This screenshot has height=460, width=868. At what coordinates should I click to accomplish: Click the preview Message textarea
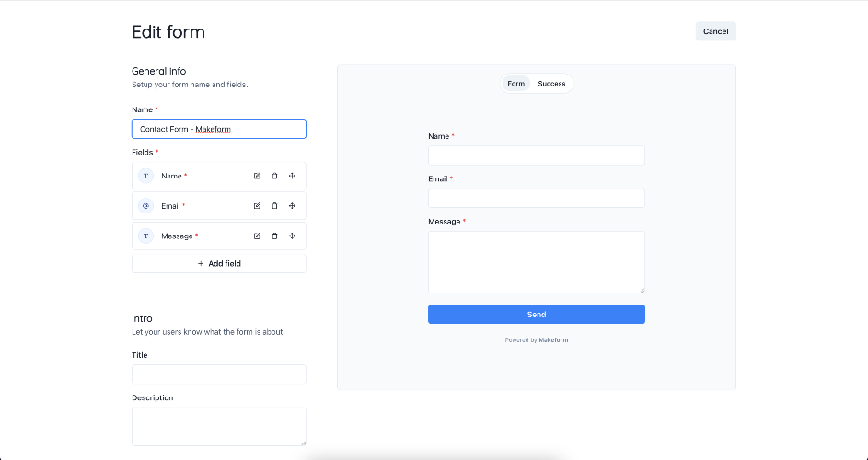(x=537, y=262)
